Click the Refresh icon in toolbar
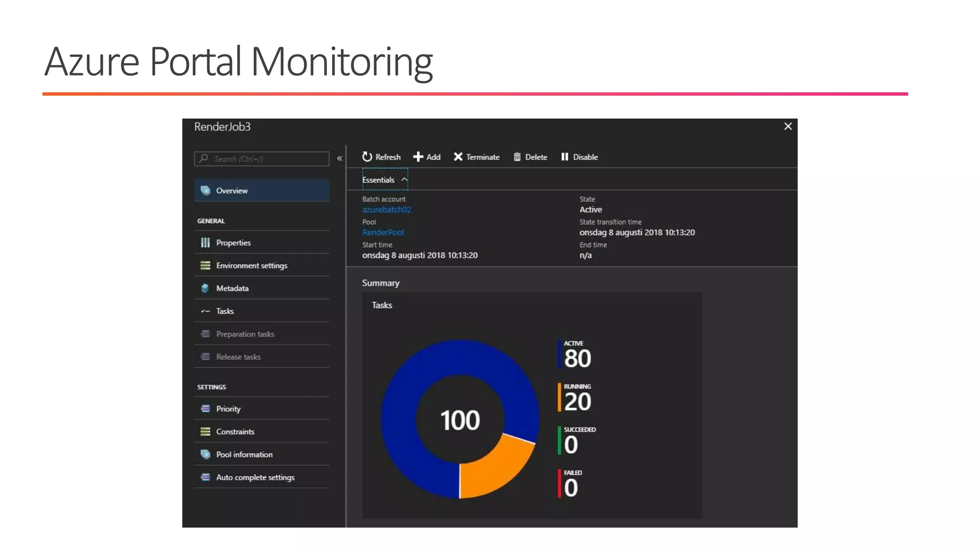 [367, 157]
